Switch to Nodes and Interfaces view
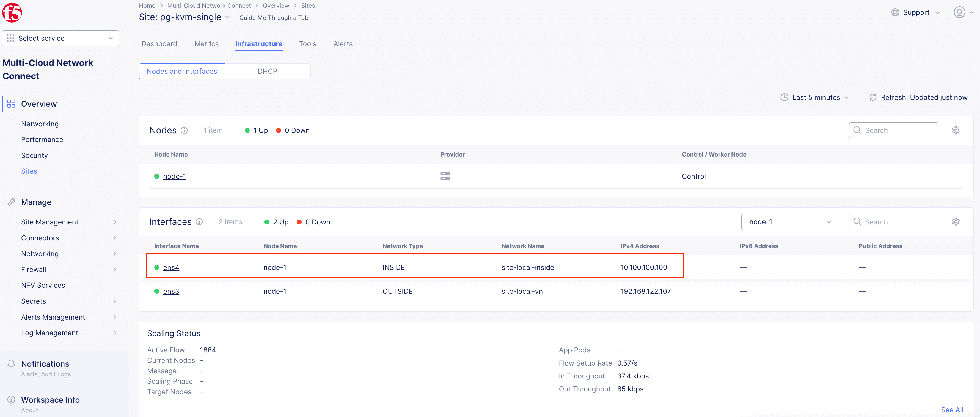 (181, 71)
